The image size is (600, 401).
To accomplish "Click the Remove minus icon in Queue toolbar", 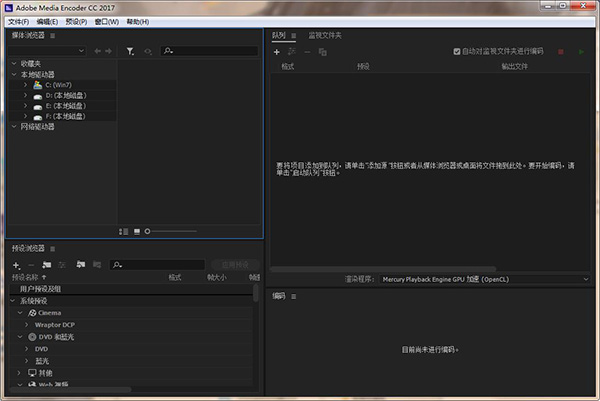I will coord(307,52).
